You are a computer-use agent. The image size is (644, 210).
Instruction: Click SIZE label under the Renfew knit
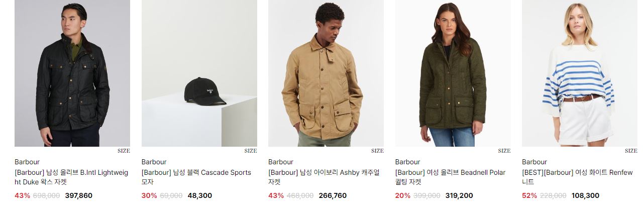[x=631, y=151]
